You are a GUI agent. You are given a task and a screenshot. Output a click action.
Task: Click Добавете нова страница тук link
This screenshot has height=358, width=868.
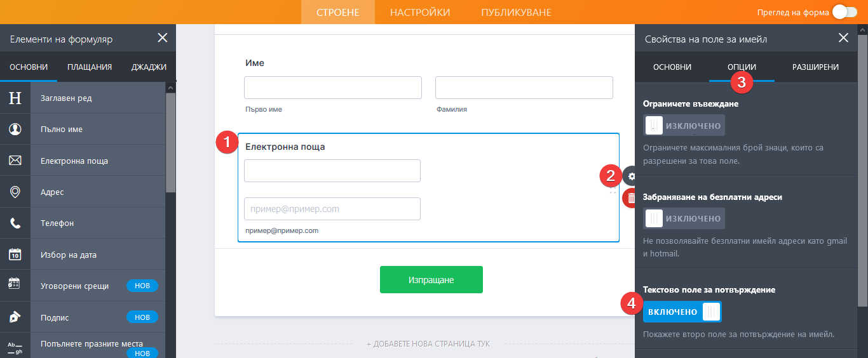click(x=428, y=343)
